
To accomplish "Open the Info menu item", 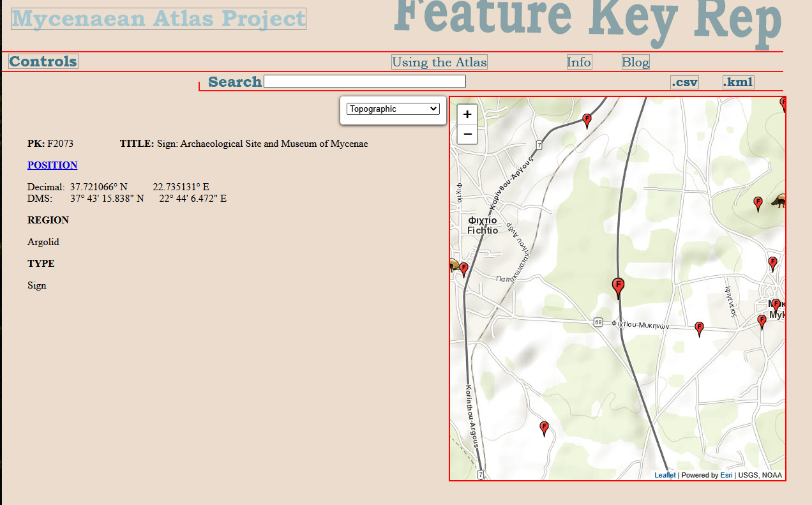I will tap(579, 62).
